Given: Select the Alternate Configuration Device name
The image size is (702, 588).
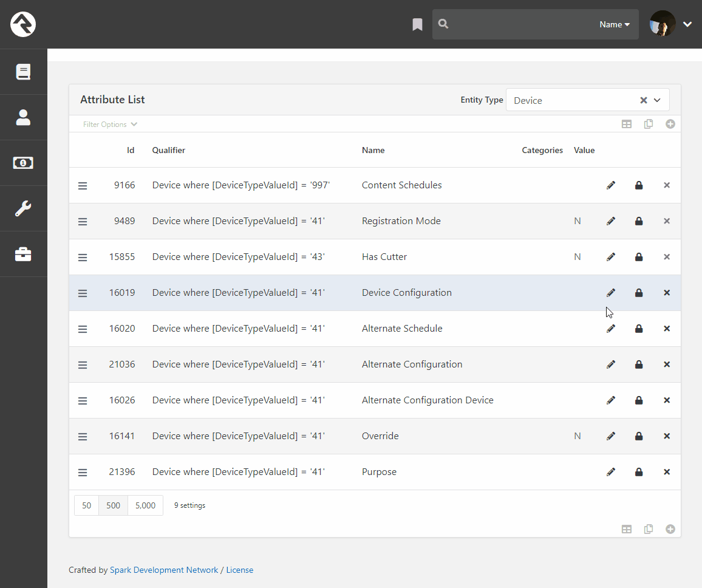Looking at the screenshot, I should [x=428, y=400].
